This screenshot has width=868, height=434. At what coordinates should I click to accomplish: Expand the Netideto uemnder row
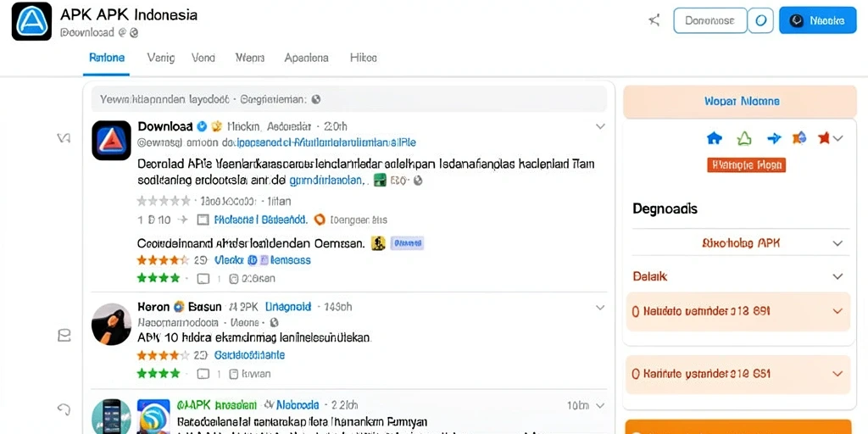(x=738, y=312)
